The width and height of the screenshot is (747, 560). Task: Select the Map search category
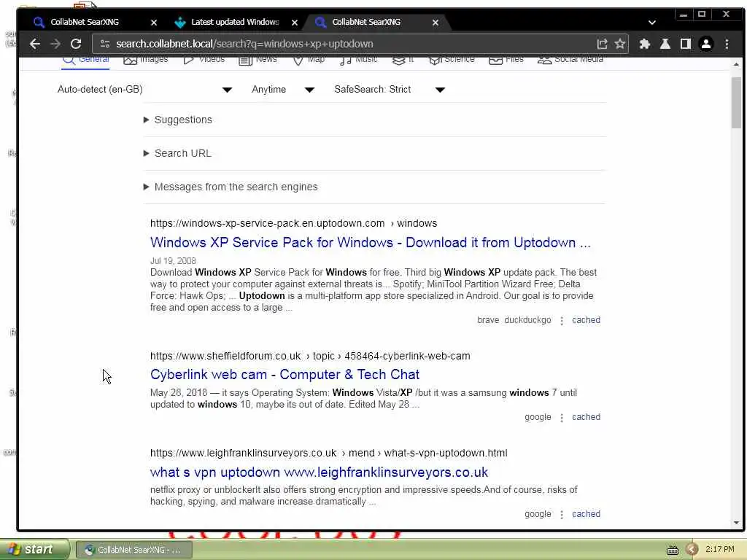click(309, 60)
